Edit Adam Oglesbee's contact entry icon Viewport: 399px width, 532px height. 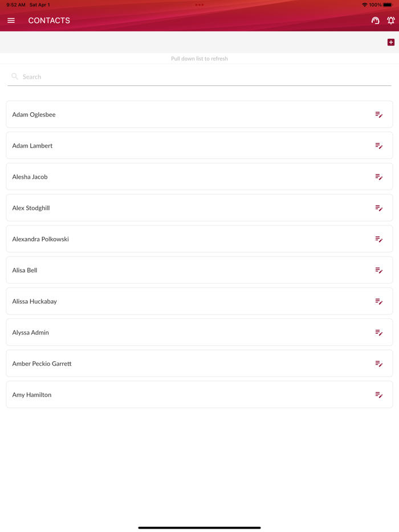click(x=378, y=114)
